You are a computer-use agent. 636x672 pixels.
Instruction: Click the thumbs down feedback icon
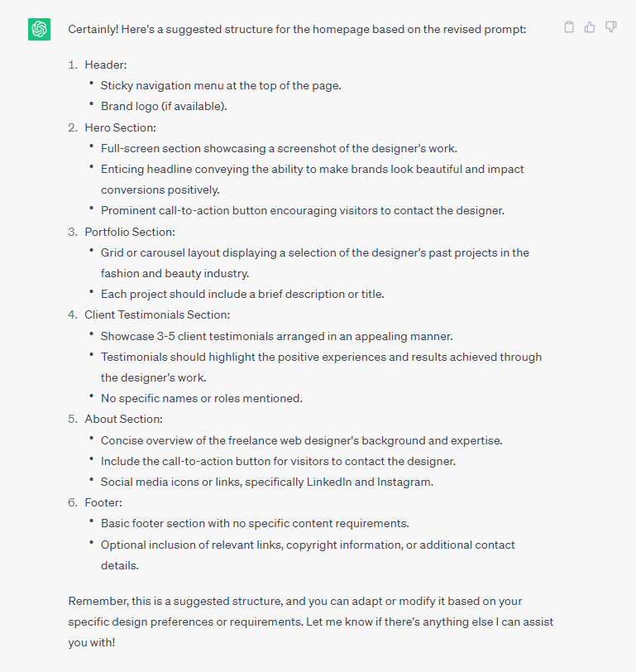click(611, 27)
